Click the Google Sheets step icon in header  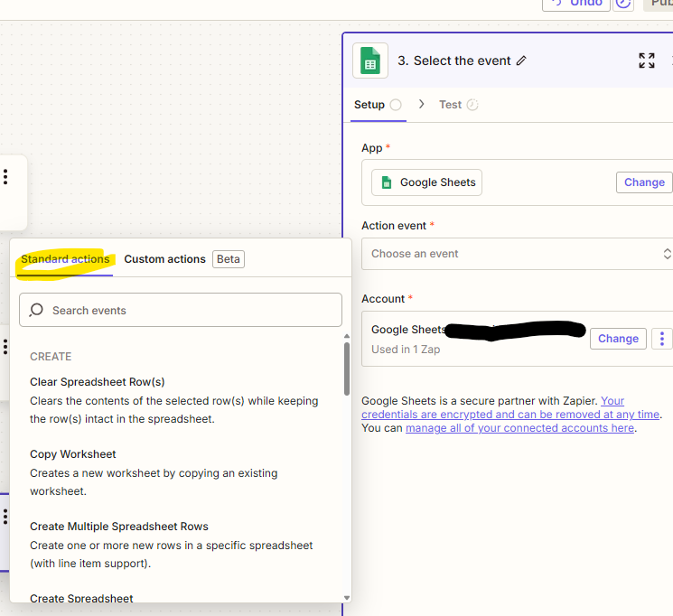370,61
